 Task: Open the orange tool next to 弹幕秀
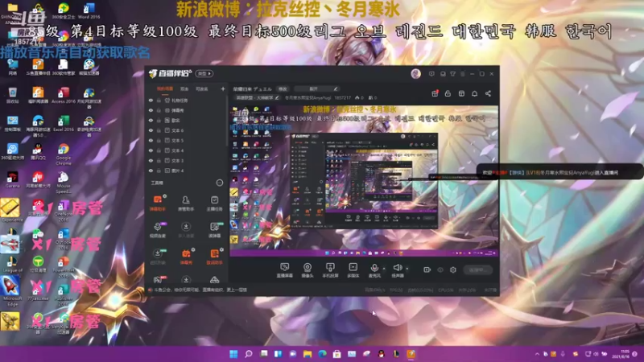pyautogui.click(x=214, y=256)
